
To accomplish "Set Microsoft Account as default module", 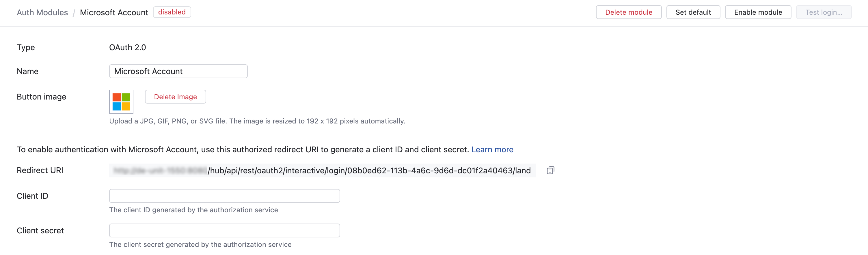I will (693, 12).
